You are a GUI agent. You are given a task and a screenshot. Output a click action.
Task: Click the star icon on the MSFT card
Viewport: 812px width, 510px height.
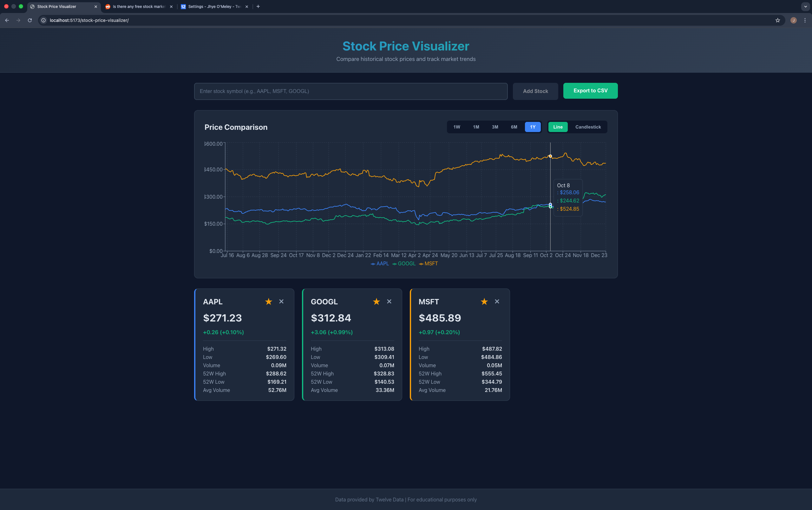coord(484,301)
